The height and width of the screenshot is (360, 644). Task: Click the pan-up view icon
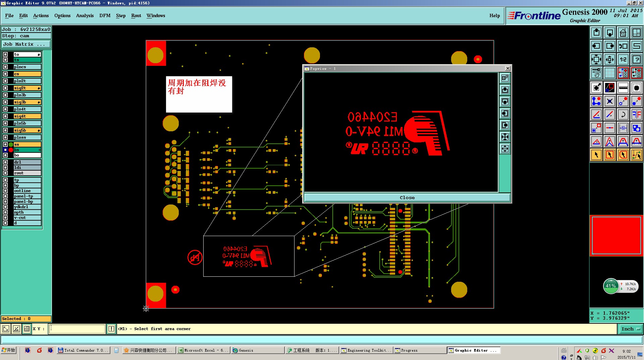coord(596,33)
